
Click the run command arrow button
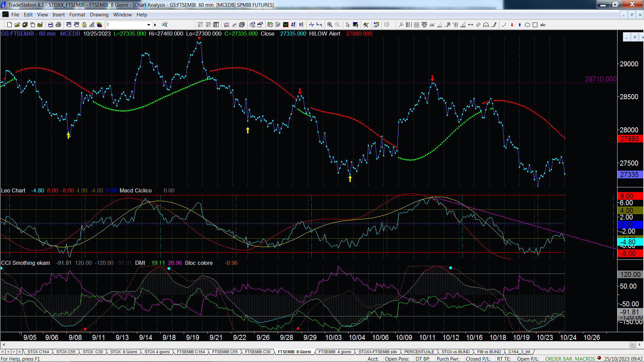(155, 25)
